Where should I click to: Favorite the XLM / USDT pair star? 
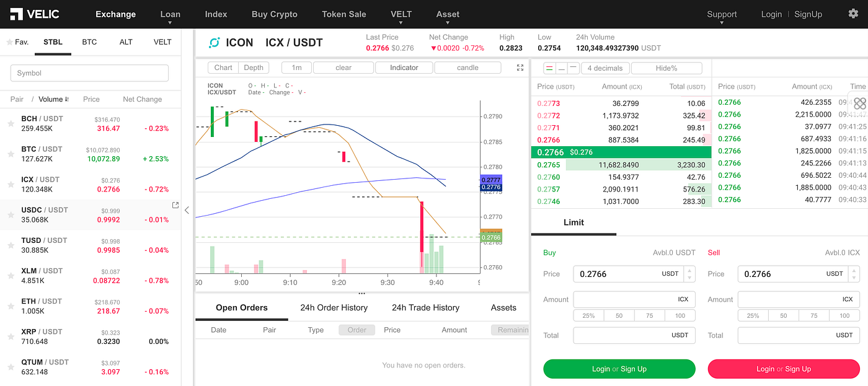click(x=11, y=276)
